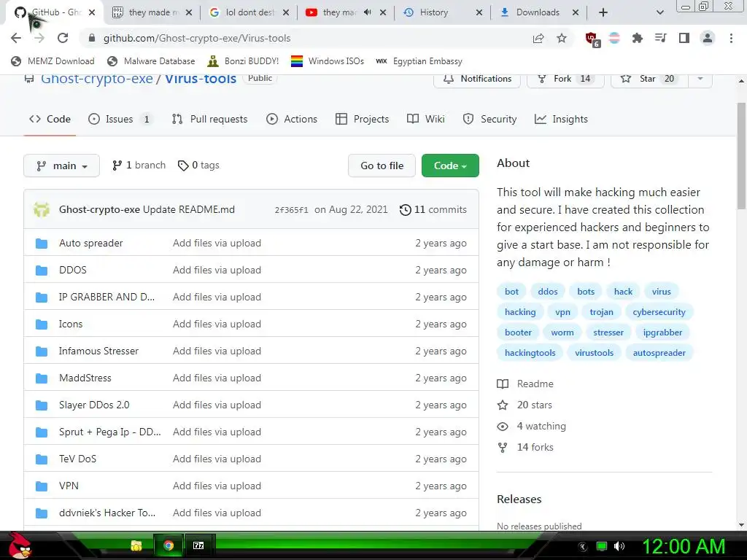Open the Projects tab
Image resolution: width=747 pixels, height=560 pixels.
(x=362, y=119)
